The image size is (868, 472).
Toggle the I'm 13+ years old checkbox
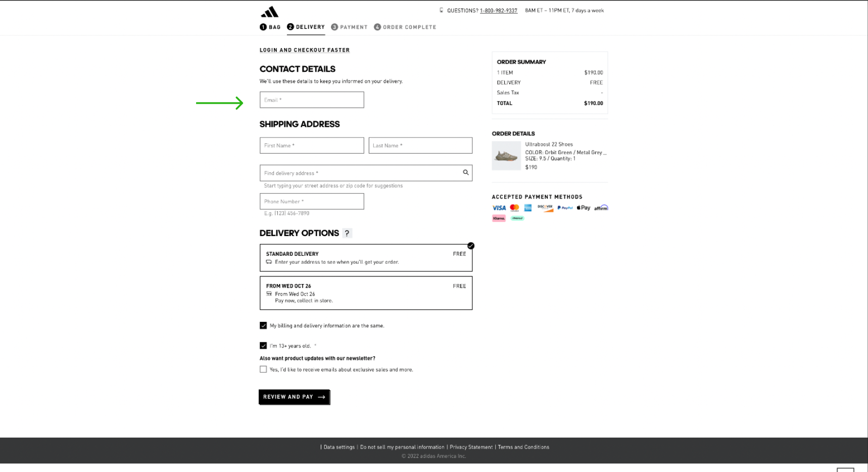(263, 346)
